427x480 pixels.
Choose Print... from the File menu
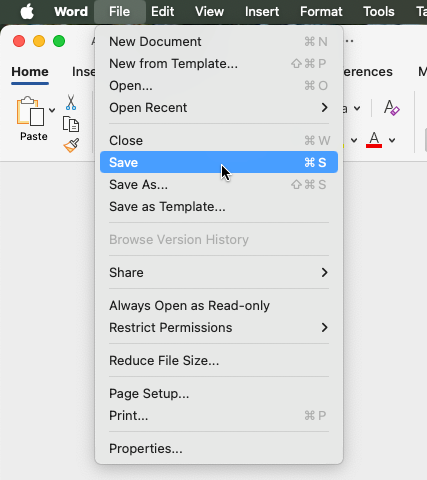click(219, 416)
